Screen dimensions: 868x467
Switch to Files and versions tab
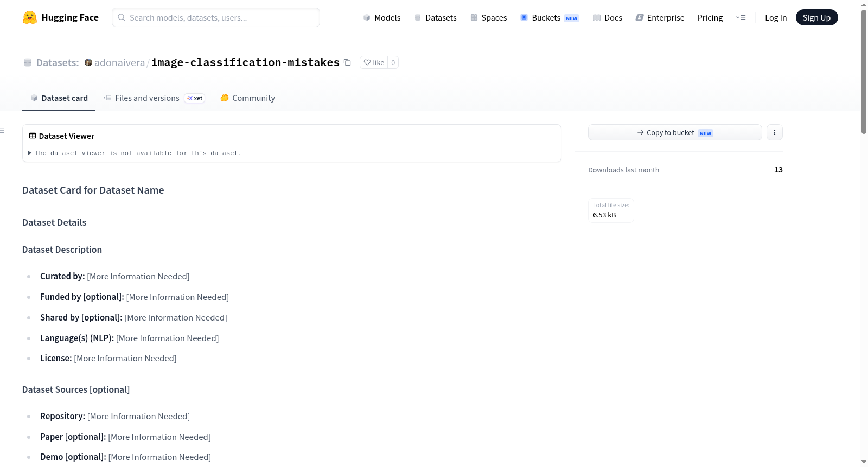(154, 98)
